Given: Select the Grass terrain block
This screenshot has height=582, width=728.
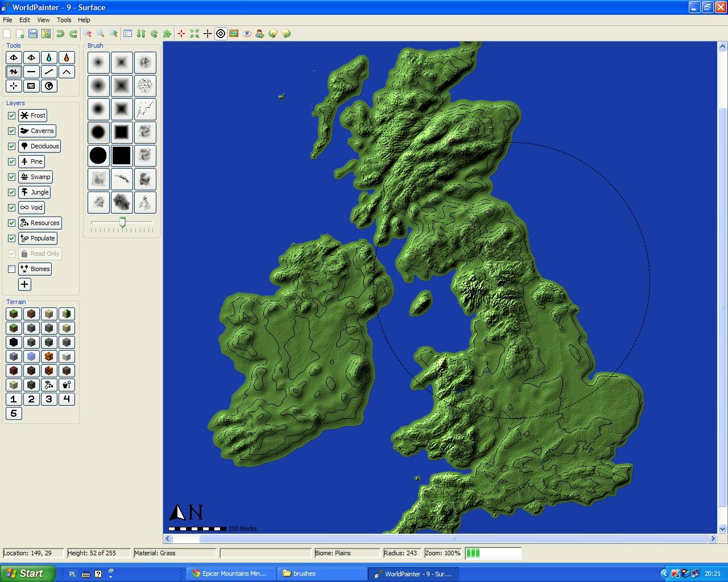Looking at the screenshot, I should pyautogui.click(x=14, y=314).
